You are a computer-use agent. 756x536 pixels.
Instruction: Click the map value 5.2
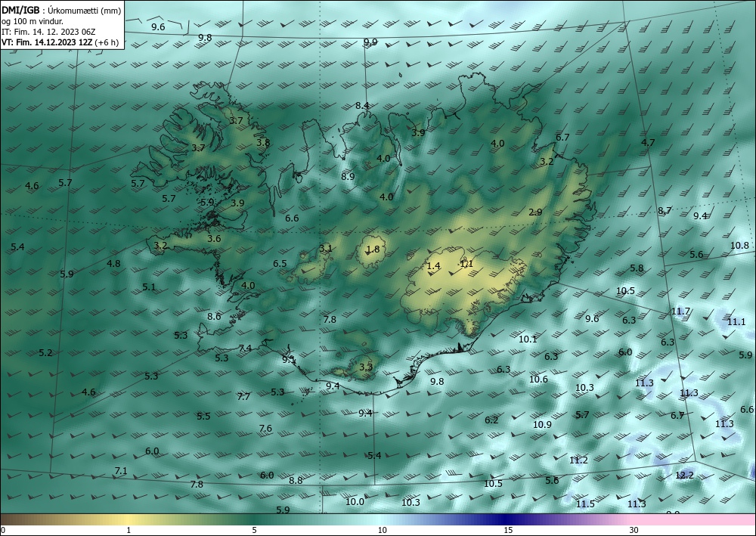[x=45, y=353]
